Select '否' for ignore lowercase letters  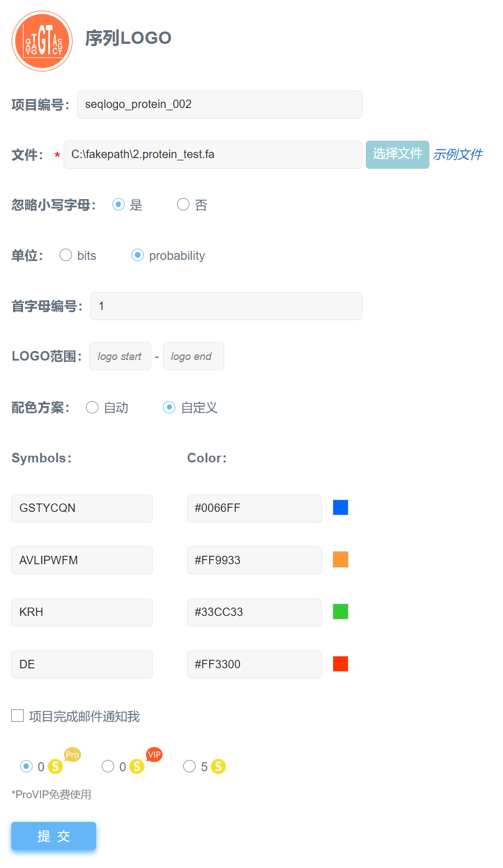point(183,204)
